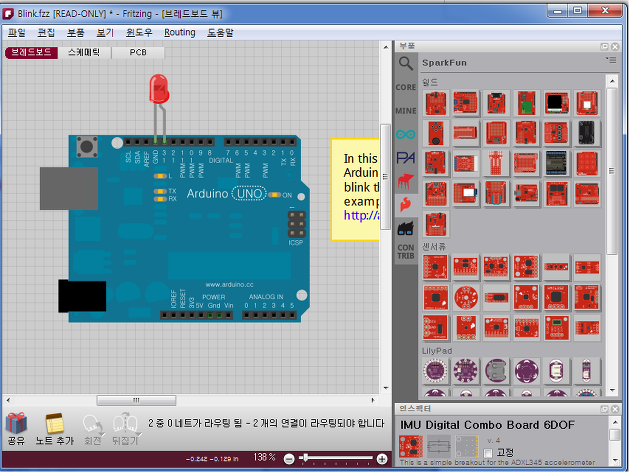The height and width of the screenshot is (473, 630).
Task: Open the 윈도우 menu
Action: tap(139, 33)
